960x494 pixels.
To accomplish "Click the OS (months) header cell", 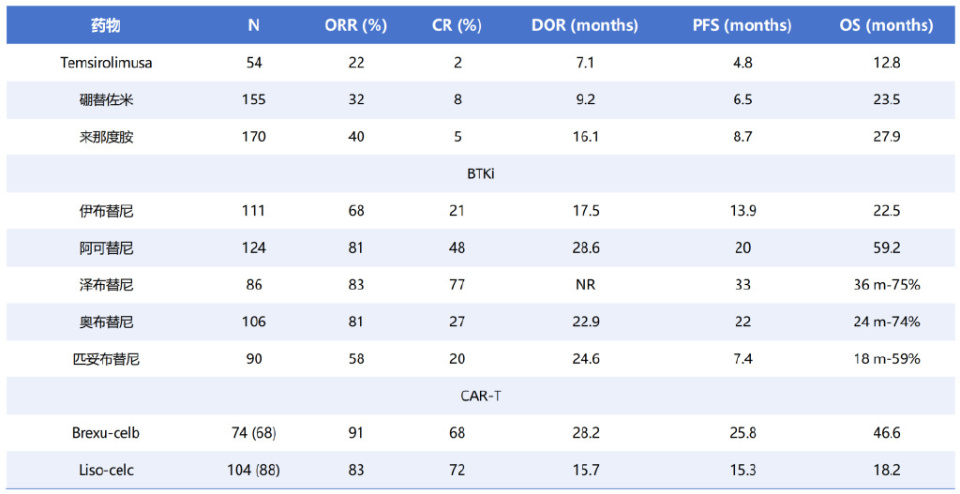I will tap(886, 26).
